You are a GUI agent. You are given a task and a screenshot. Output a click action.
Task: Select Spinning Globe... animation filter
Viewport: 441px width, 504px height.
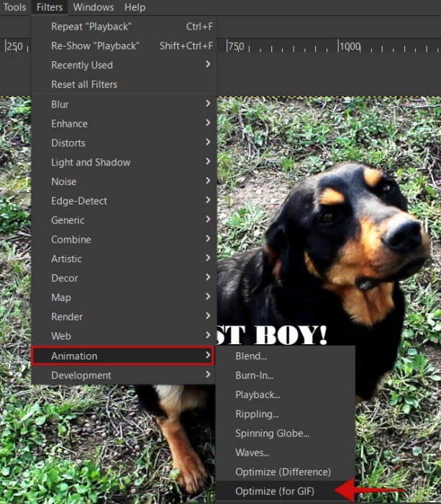272,433
